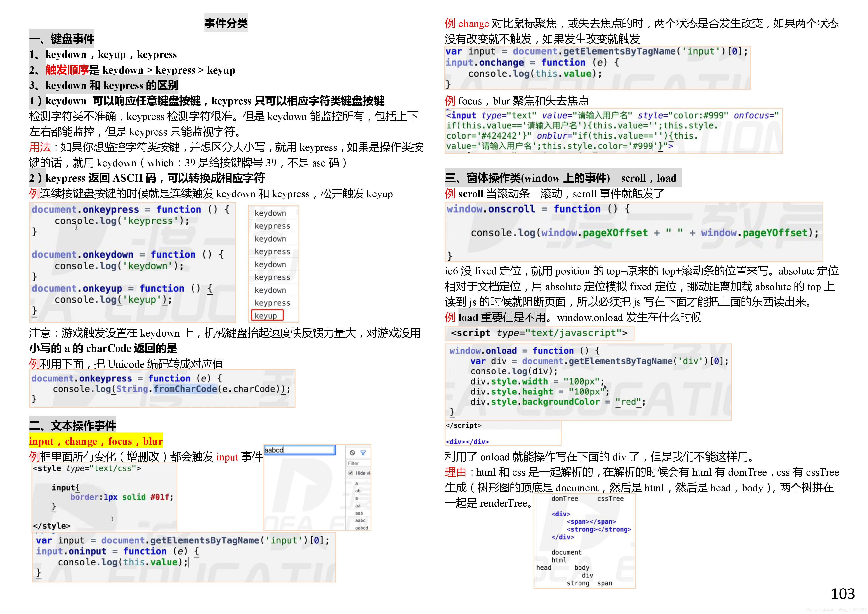Screen dimensions: 868x614
Task: Click 'input.oninput' in the code snippet
Action: (x=71, y=551)
